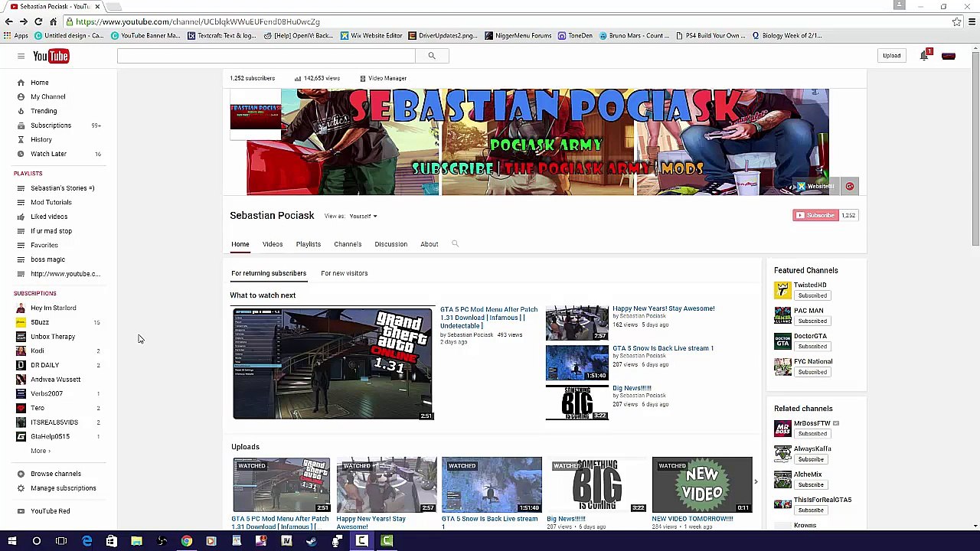
Task: Open the Channels tab
Action: (348, 244)
